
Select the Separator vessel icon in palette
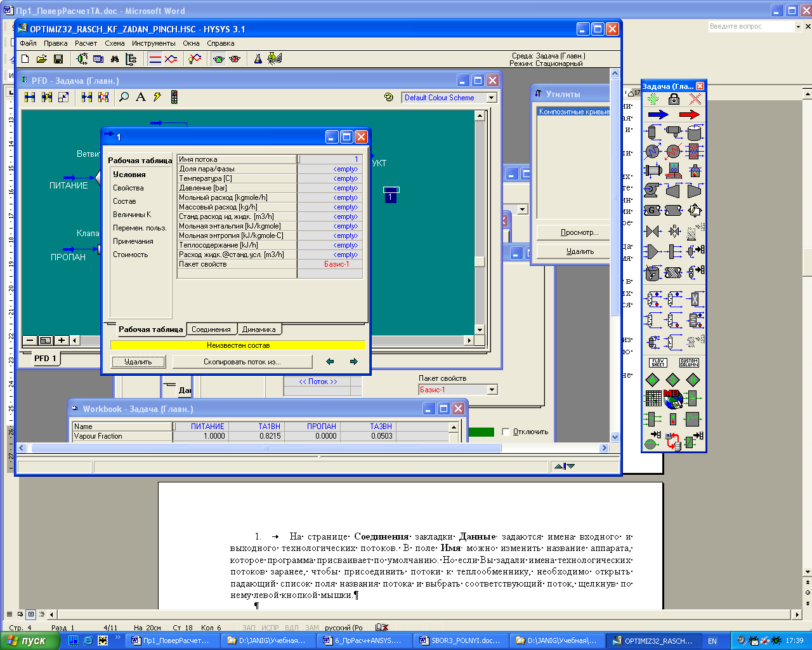tap(652, 133)
